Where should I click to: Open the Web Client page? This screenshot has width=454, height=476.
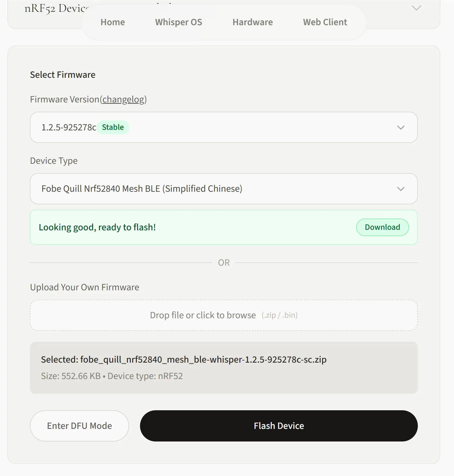325,22
